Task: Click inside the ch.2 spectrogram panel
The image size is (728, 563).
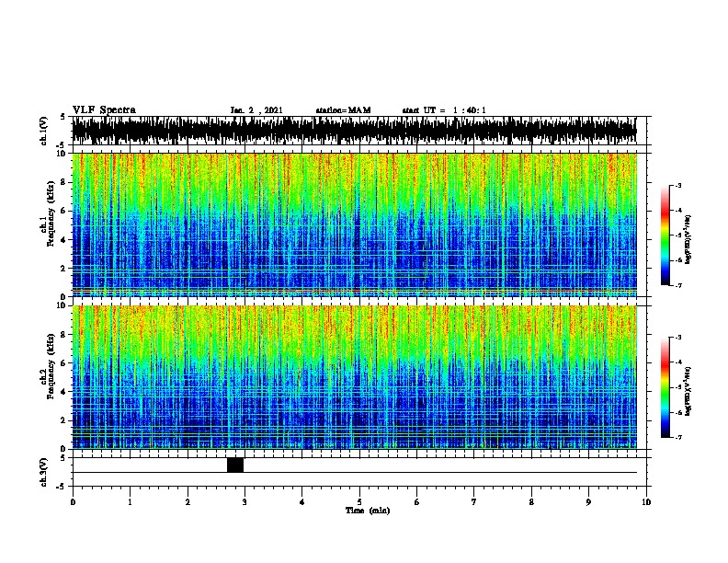Action: pyautogui.click(x=355, y=377)
